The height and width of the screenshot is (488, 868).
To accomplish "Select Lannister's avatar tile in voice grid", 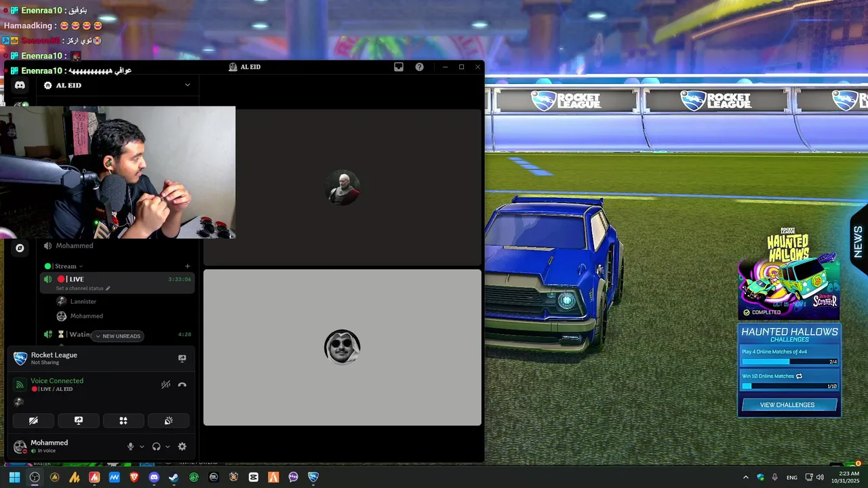I will [342, 187].
